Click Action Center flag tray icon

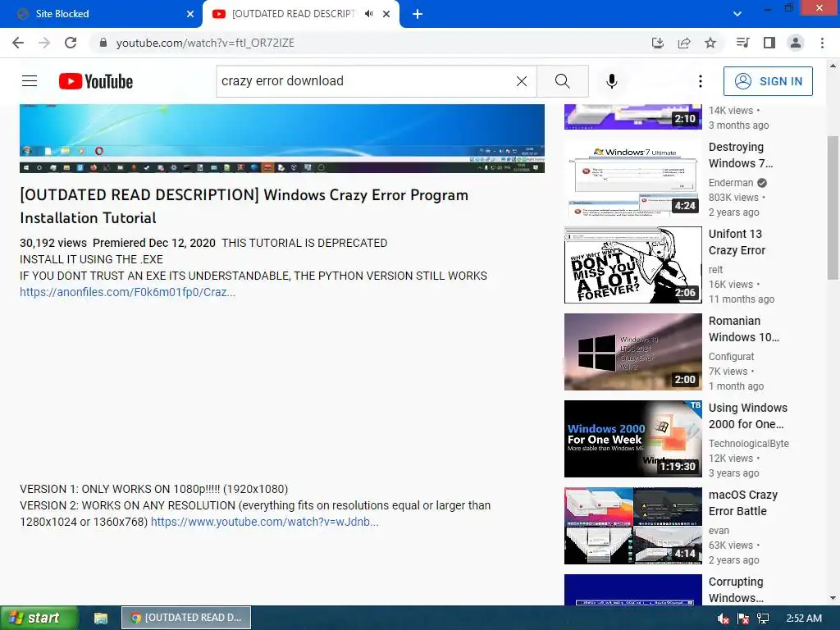tap(743, 619)
